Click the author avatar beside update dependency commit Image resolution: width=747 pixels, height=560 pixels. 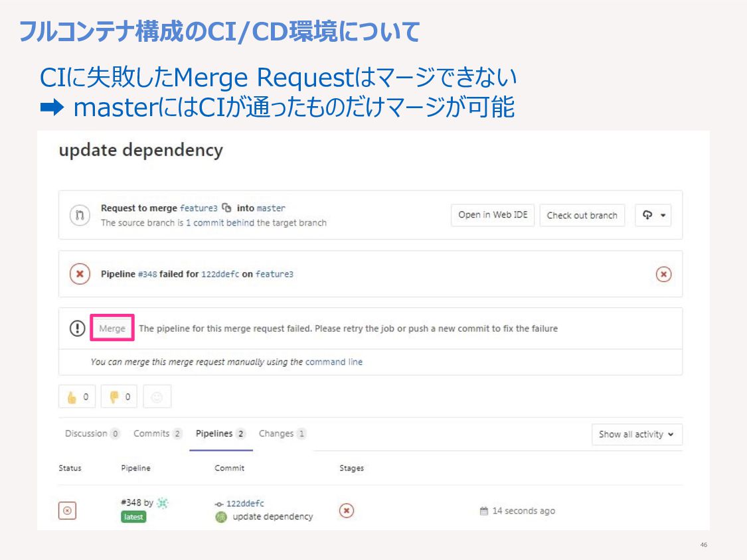221,517
